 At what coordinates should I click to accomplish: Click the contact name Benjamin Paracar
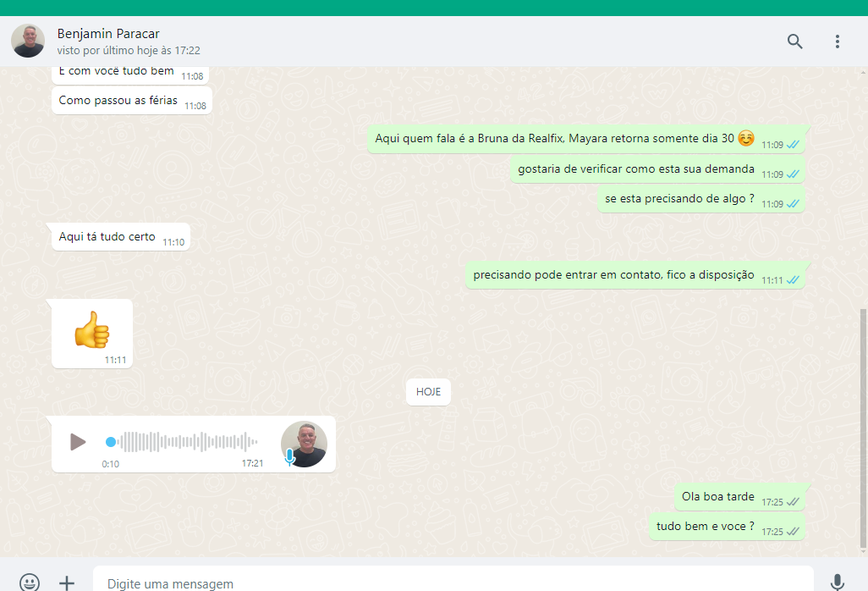click(108, 34)
